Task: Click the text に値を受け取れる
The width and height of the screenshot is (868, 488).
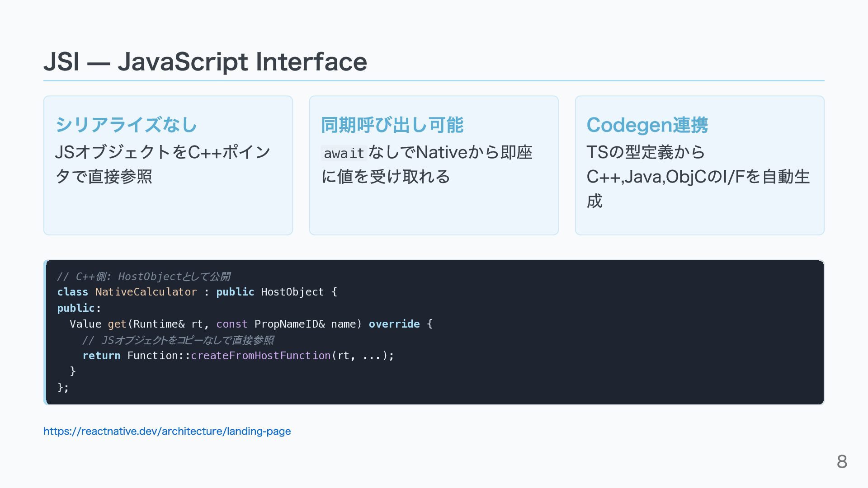Action: (x=386, y=176)
